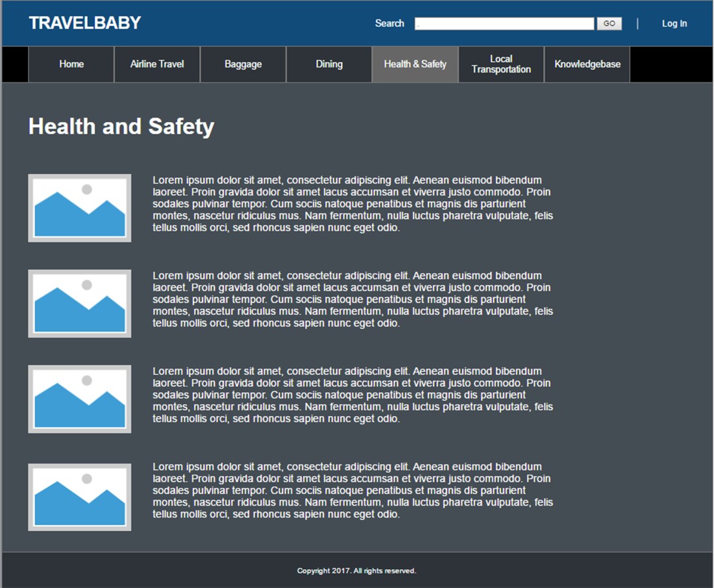Screen dimensions: 714x588
Task: Click the copyright notice in the footer
Action: tap(356, 570)
